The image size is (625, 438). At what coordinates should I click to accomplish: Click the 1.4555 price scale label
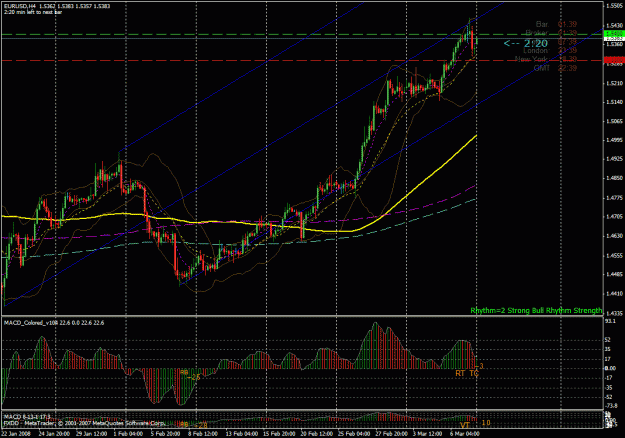coord(614,255)
